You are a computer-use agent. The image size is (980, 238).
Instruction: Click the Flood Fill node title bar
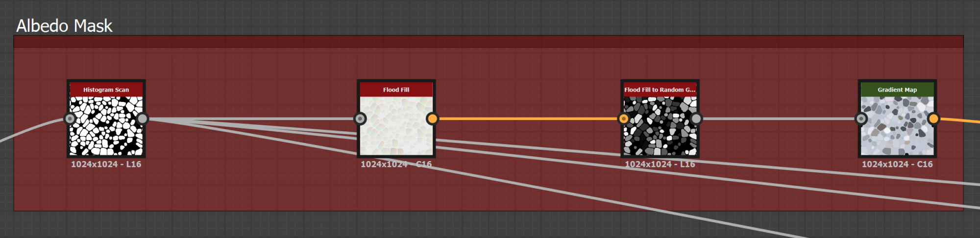point(396,90)
